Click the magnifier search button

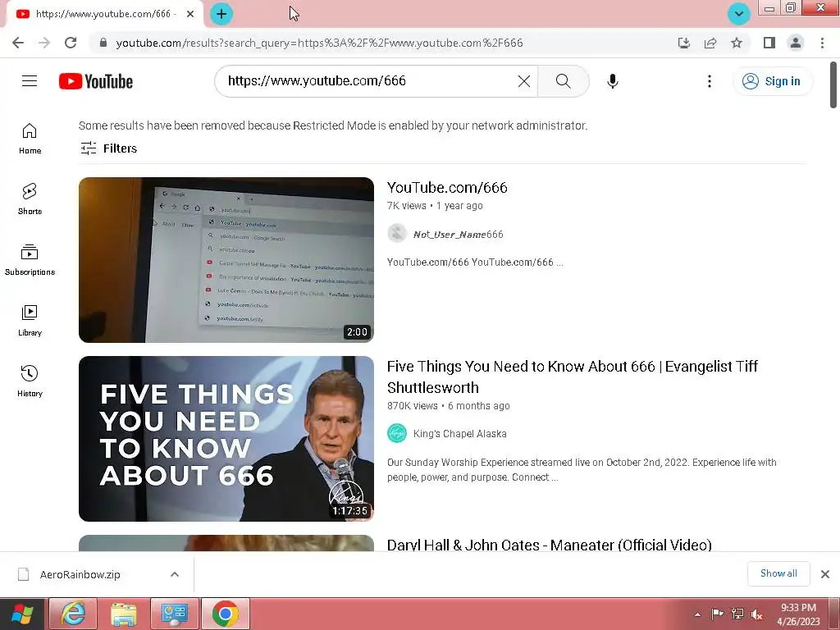click(x=563, y=81)
